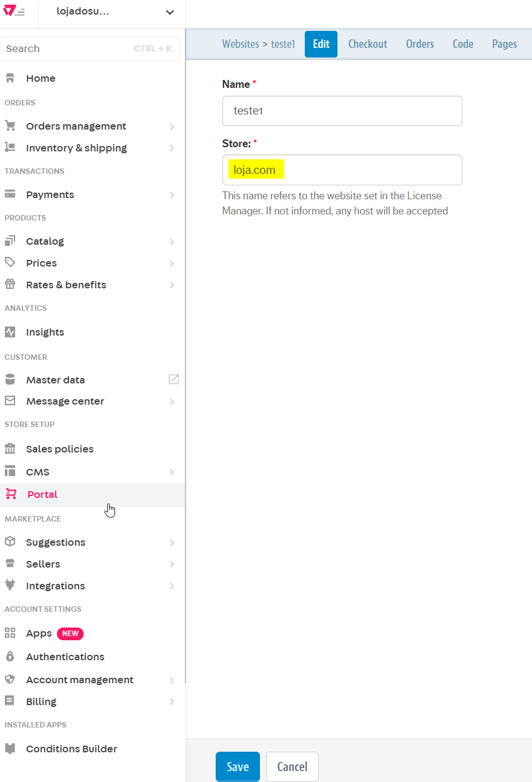Expand the Orders management submenu

tap(173, 126)
